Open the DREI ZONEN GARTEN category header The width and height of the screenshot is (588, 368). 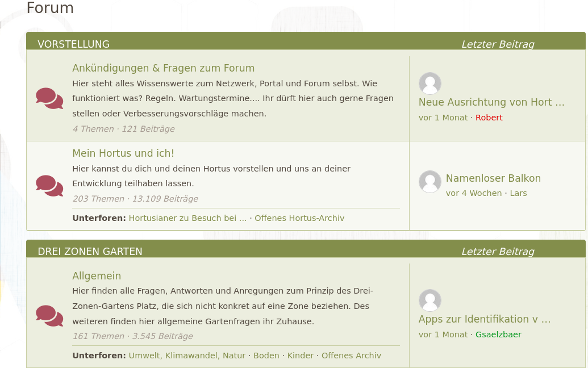[x=90, y=252]
